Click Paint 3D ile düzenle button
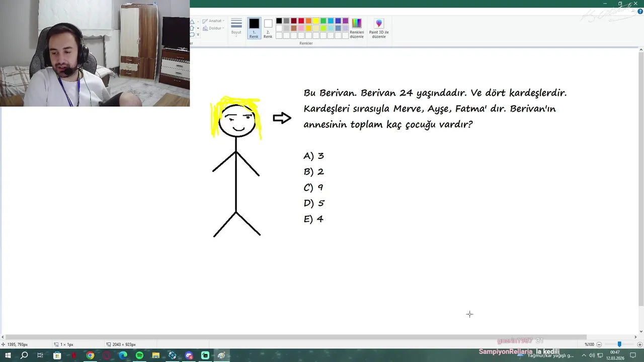The image size is (644, 362). [x=379, y=28]
